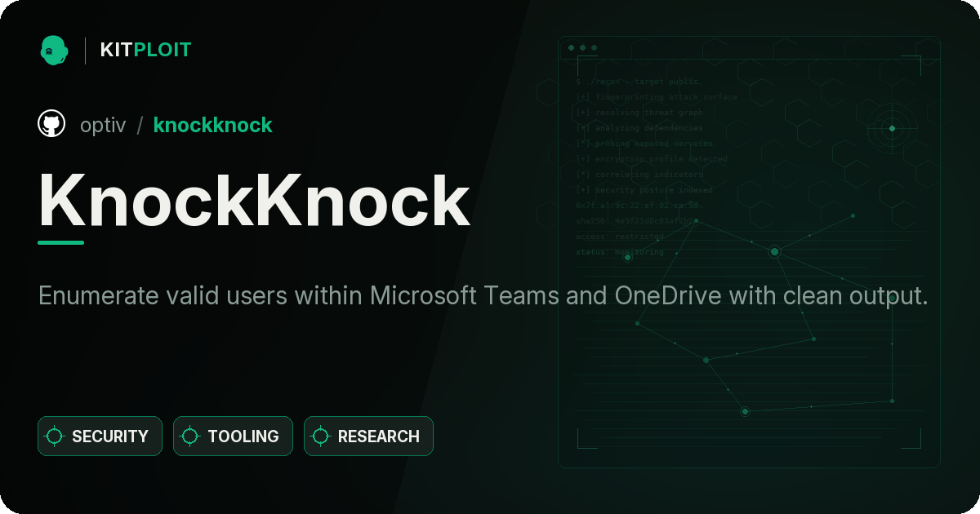Click the description text about Microsoft Teams
980x514 pixels.
483,295
